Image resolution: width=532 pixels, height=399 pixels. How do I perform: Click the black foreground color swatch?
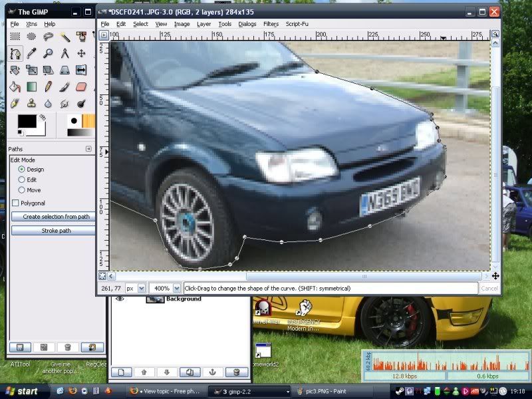point(26,121)
